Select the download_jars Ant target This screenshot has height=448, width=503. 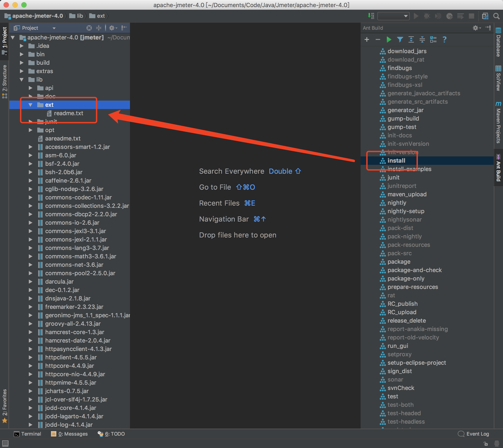[407, 51]
